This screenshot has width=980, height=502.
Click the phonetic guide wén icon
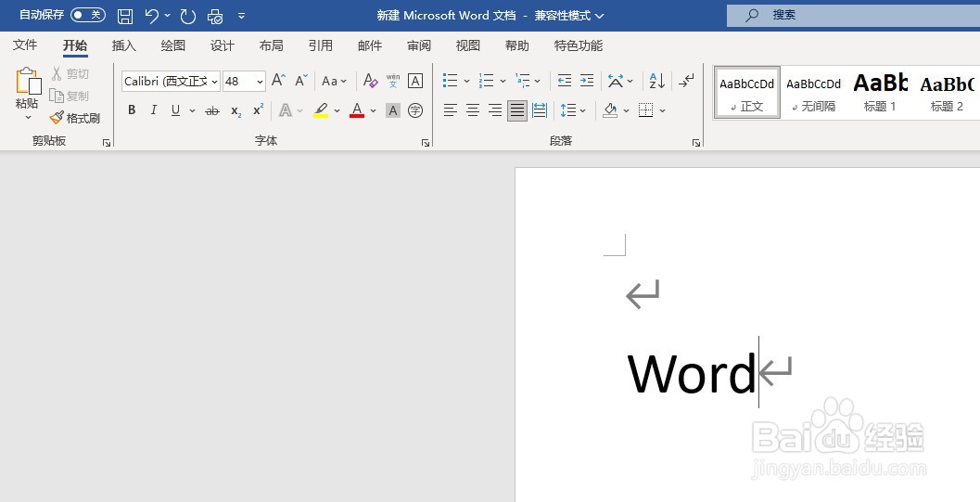click(x=393, y=81)
